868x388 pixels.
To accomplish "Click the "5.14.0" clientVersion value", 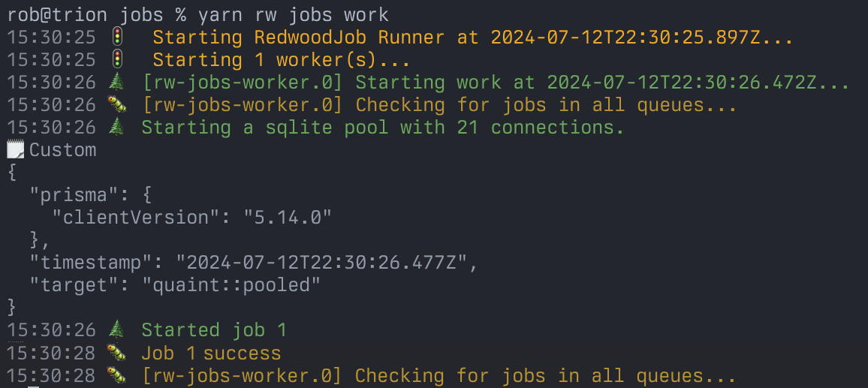I will [288, 217].
